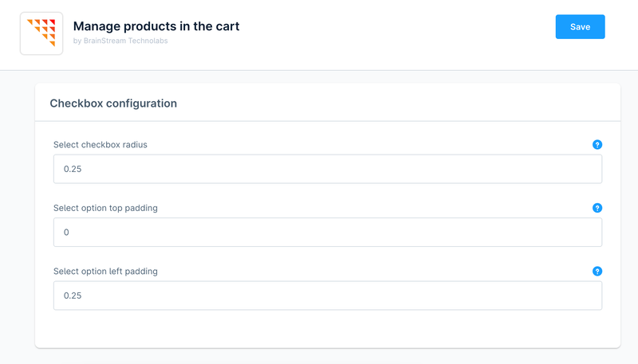Save the cart configuration
This screenshot has width=638, height=364.
[580, 27]
